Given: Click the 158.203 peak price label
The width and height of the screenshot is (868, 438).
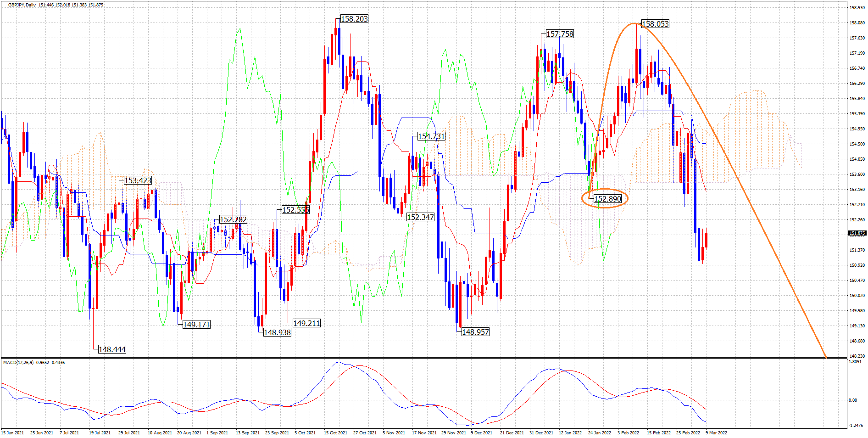Looking at the screenshot, I should pyautogui.click(x=354, y=19).
